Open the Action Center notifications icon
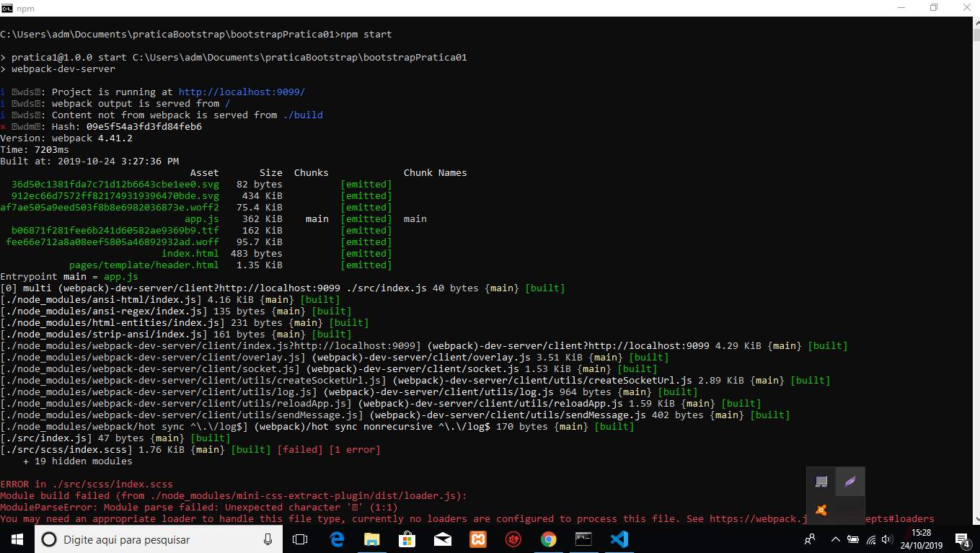 click(961, 539)
